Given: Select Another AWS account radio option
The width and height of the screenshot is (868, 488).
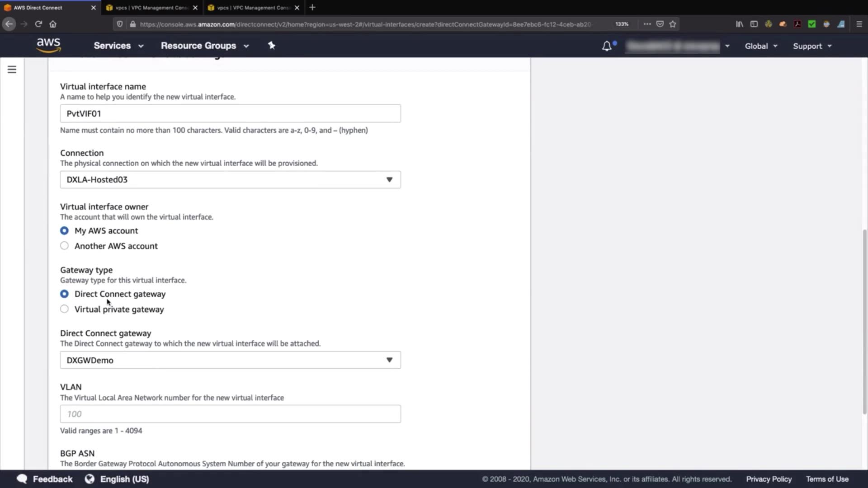Looking at the screenshot, I should 65,246.
